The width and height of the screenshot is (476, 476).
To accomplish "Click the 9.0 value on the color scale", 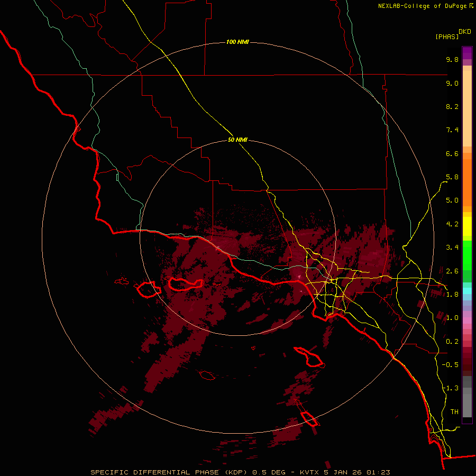I will pyautogui.click(x=452, y=83).
